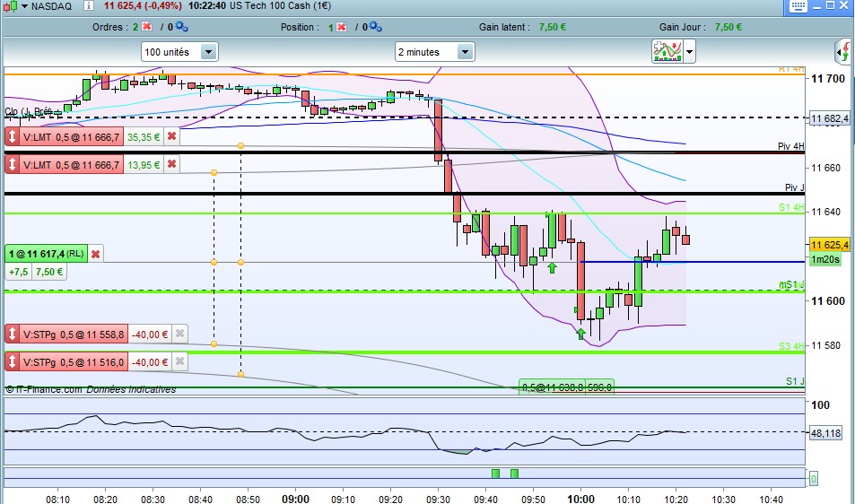Image resolution: width=855 pixels, height=504 pixels.
Task: Click the green up arrow signal near 09:54
Action: tap(552, 267)
